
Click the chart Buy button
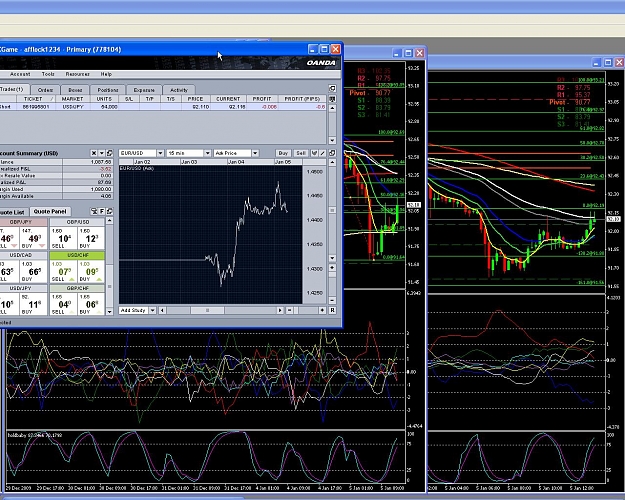[x=283, y=153]
